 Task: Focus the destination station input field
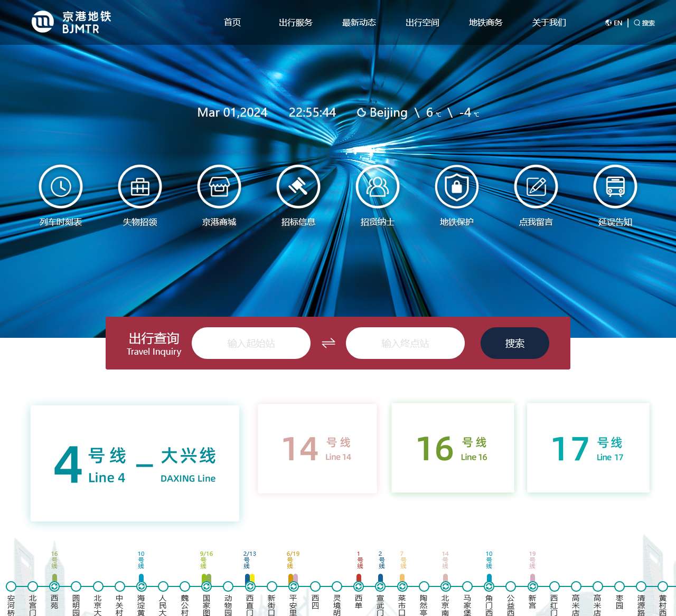(405, 343)
